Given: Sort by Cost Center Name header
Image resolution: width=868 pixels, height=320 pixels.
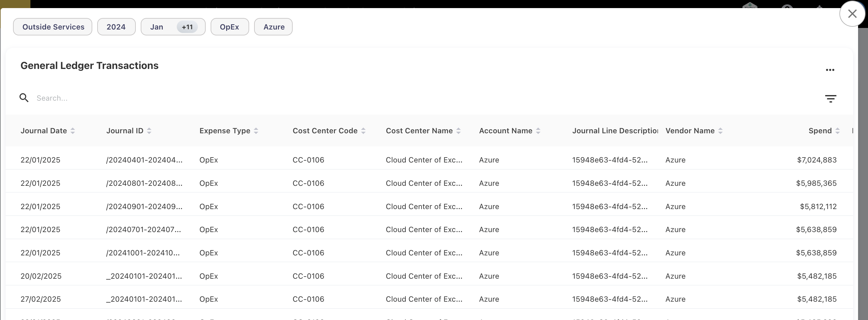Looking at the screenshot, I should (419, 131).
